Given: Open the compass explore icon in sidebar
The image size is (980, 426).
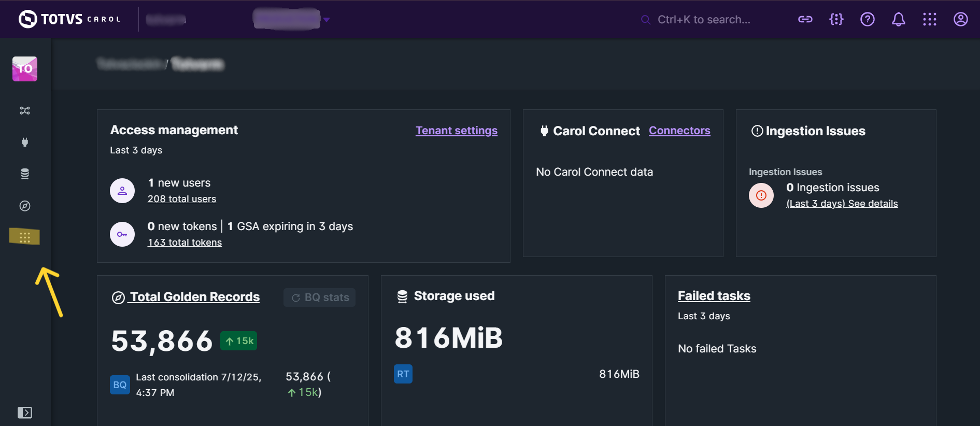Looking at the screenshot, I should (25, 206).
